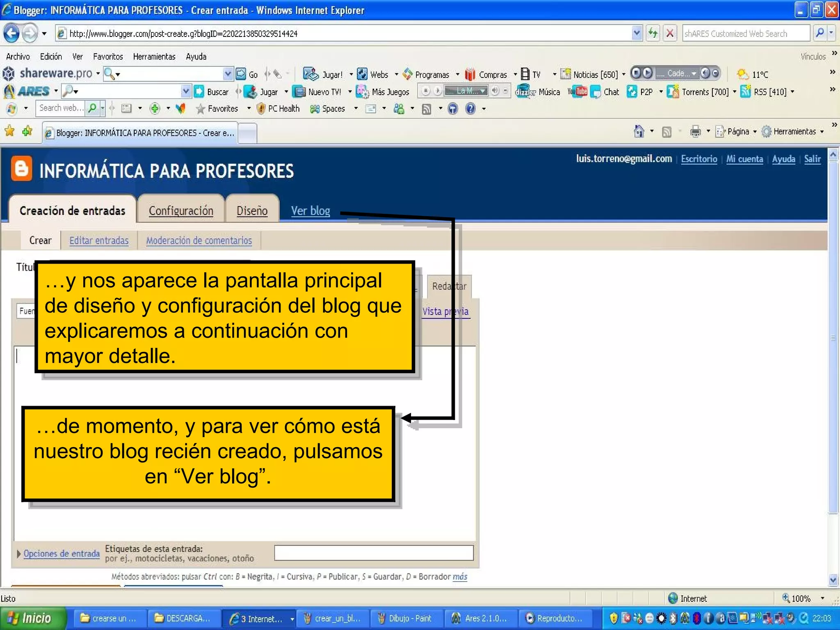This screenshot has height=630, width=840.
Task: Click the ARES logo in toolbar
Action: [27, 91]
